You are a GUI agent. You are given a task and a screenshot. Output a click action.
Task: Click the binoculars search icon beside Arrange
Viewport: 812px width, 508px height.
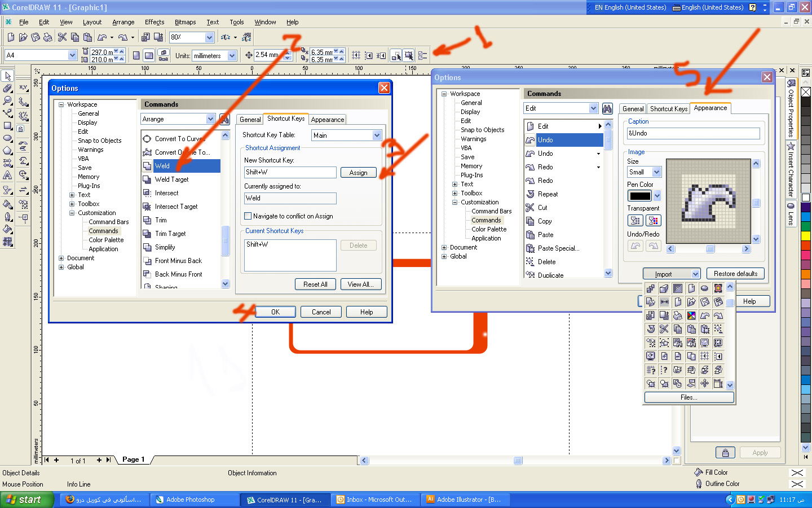pos(224,119)
